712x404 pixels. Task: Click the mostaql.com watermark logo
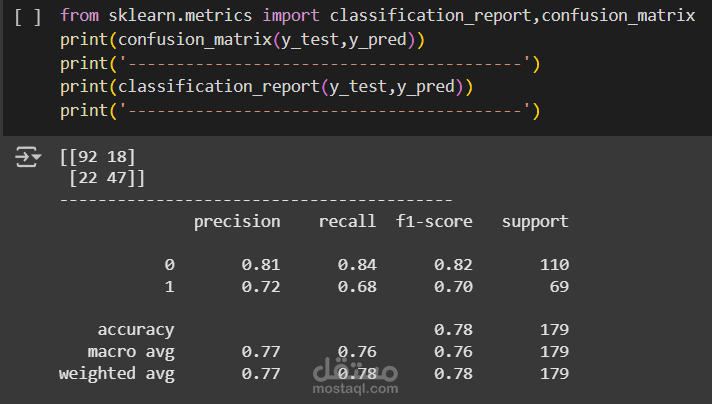[x=355, y=375]
